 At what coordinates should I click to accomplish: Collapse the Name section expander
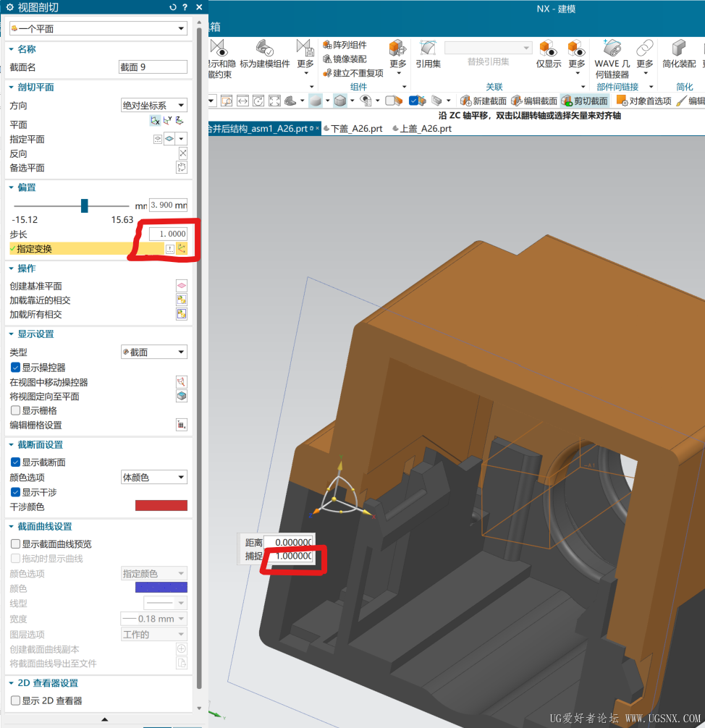[x=12, y=48]
